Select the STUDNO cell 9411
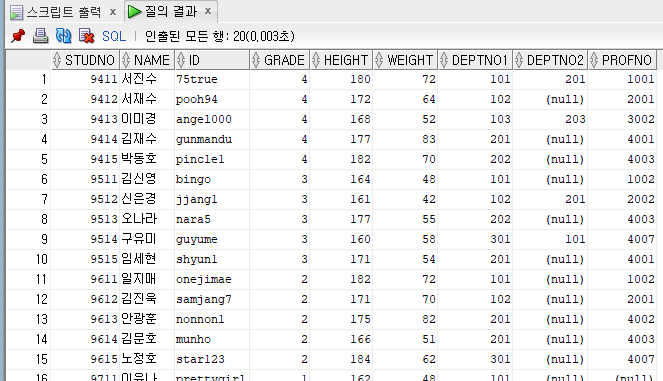 click(x=85, y=79)
